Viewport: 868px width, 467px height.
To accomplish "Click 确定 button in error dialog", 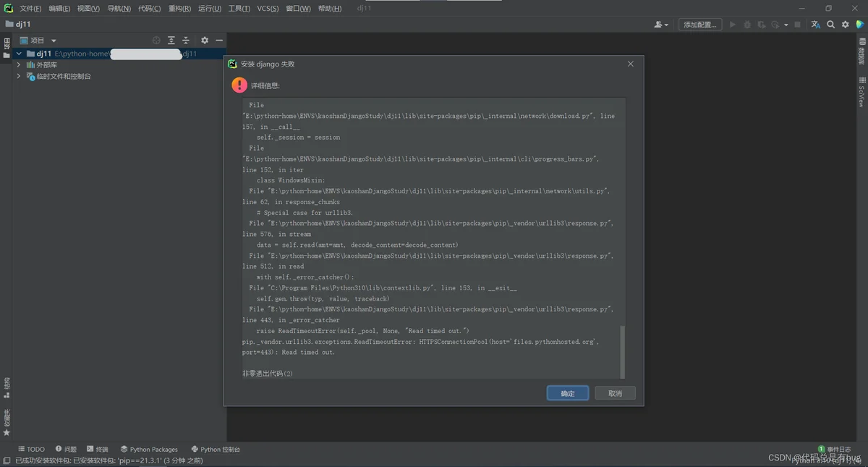I will pyautogui.click(x=568, y=393).
